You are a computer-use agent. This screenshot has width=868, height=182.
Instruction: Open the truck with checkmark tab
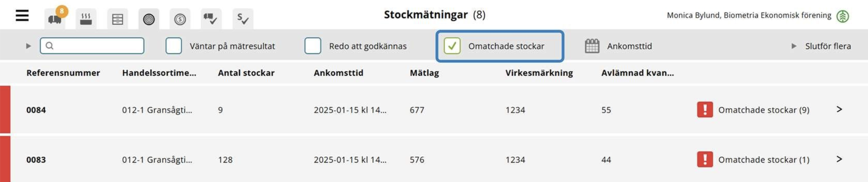click(211, 19)
